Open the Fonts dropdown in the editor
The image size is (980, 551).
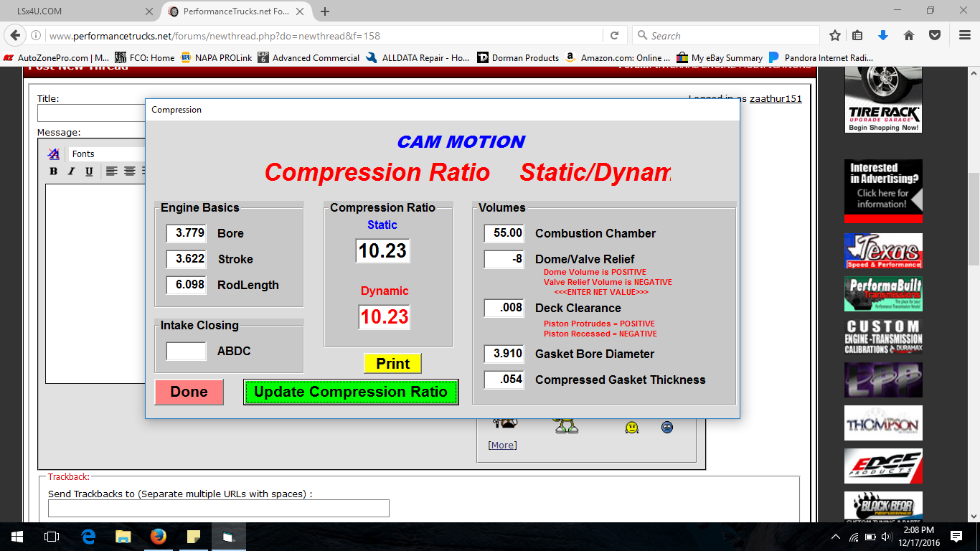(106, 154)
